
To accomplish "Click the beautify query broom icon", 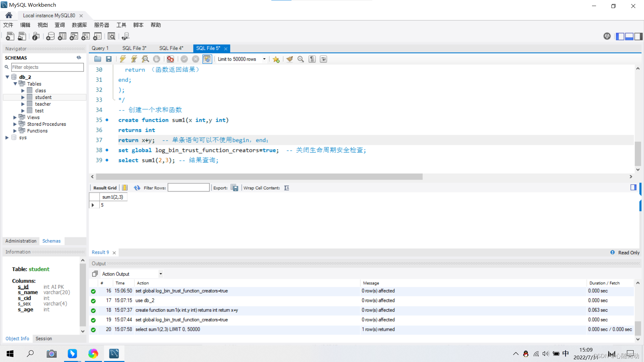I will tap(289, 59).
